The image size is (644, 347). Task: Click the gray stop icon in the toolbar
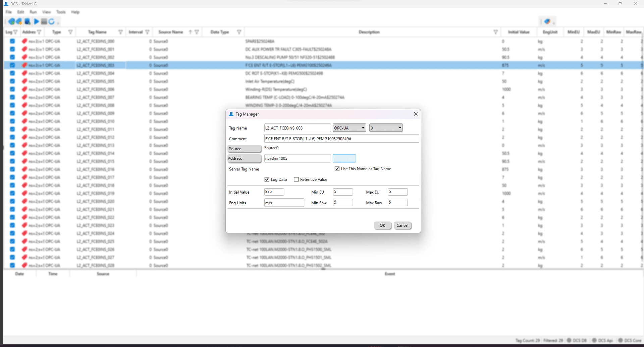pos(44,21)
